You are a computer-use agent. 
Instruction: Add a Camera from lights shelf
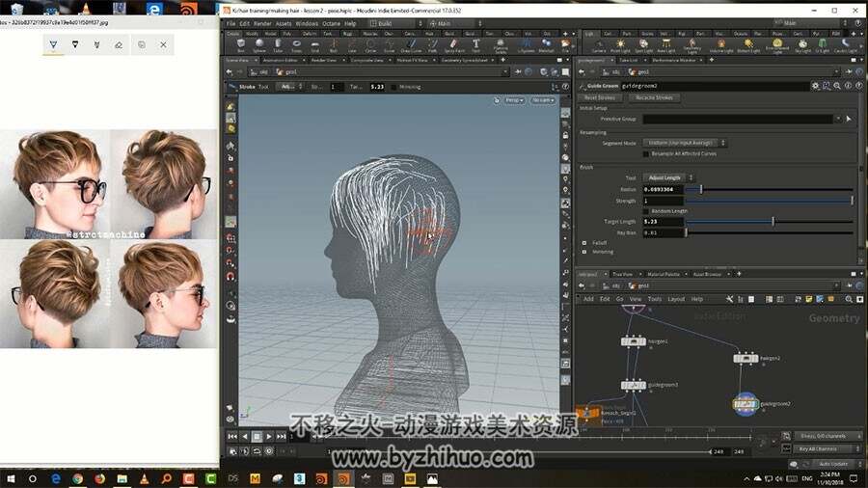(598, 45)
